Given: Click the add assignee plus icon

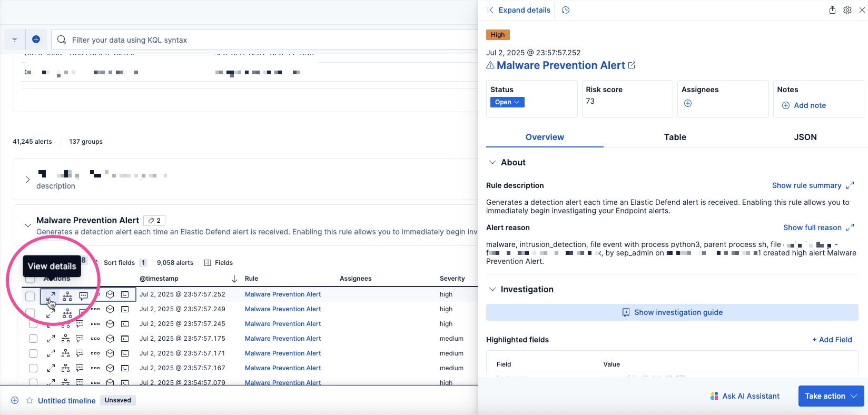Looking at the screenshot, I should (x=688, y=104).
